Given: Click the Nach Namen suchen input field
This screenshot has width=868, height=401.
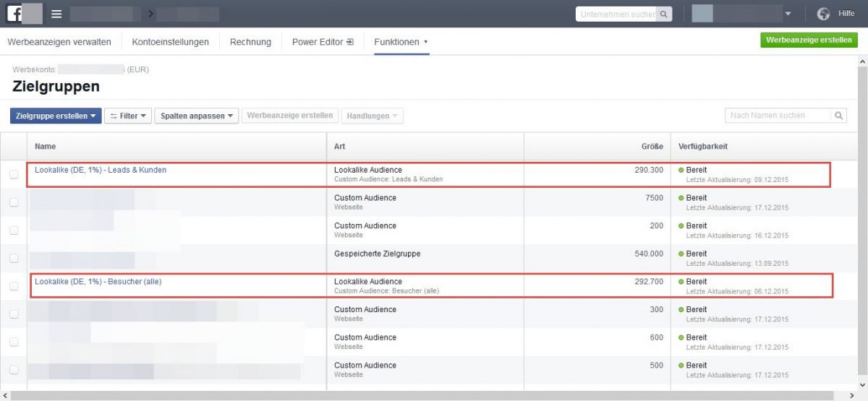Looking at the screenshot, I should pos(778,116).
